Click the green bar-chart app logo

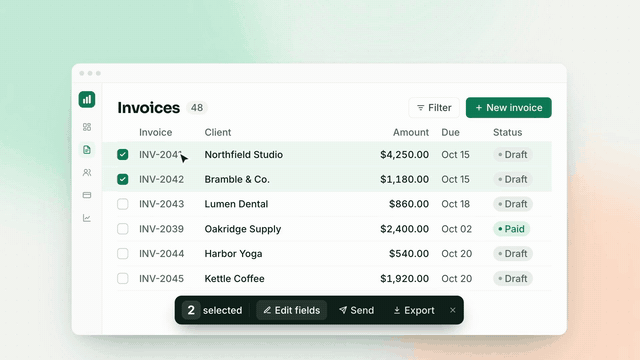tap(87, 99)
